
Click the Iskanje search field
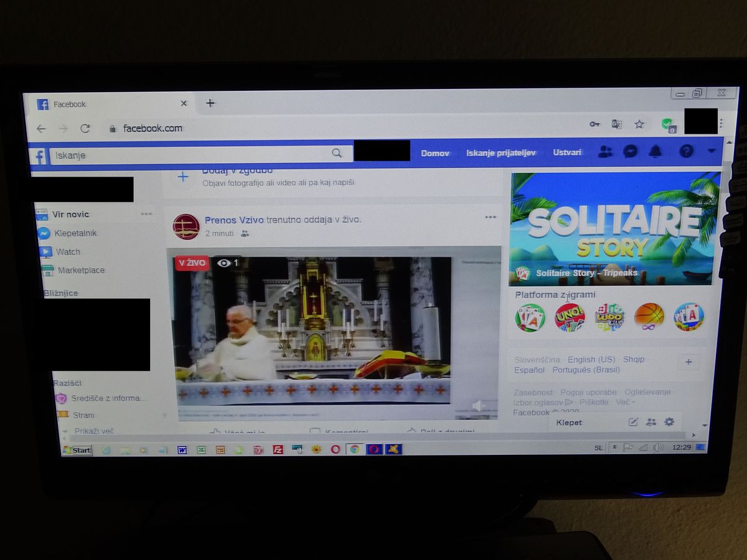pyautogui.click(x=193, y=155)
